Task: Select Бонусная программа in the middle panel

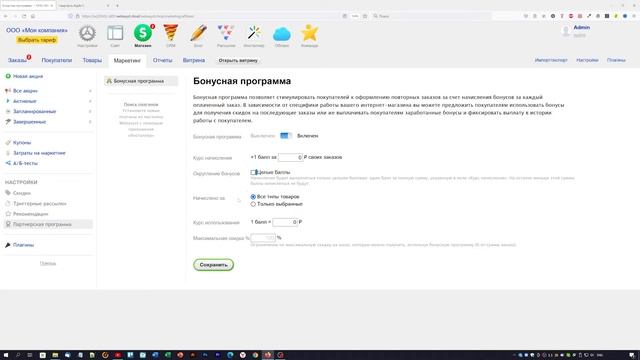Action: (x=141, y=81)
